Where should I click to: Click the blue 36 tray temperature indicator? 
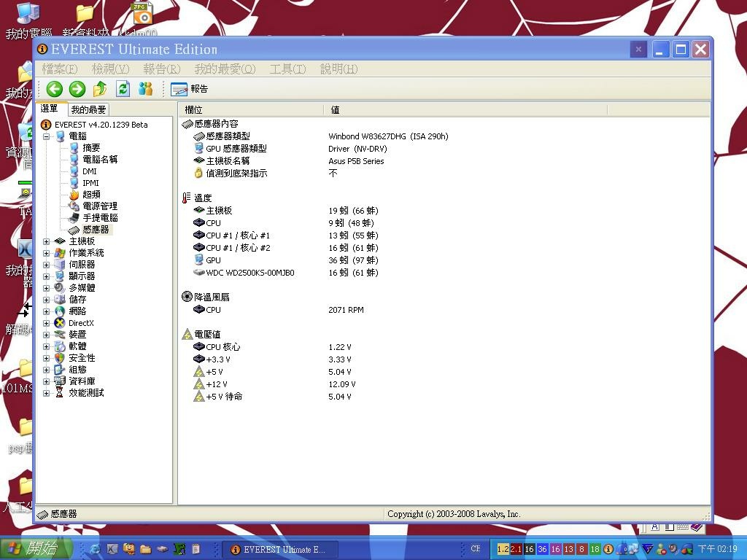(x=542, y=549)
